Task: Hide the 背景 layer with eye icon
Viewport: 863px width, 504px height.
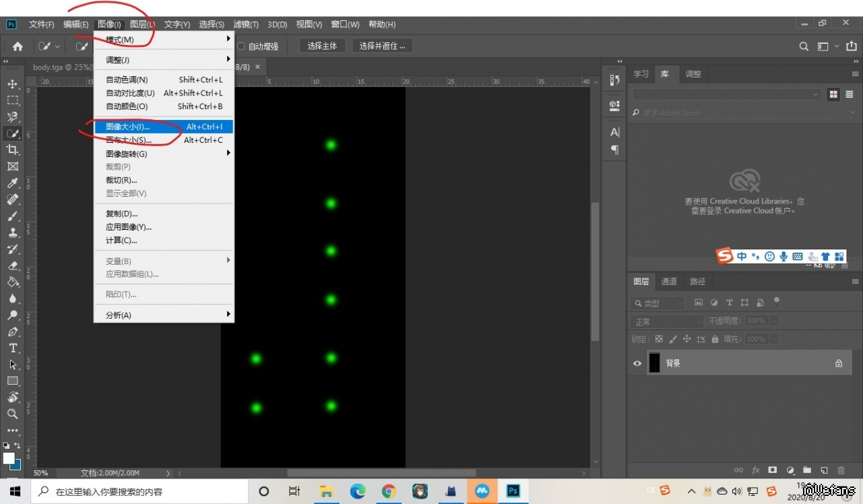Action: click(637, 363)
